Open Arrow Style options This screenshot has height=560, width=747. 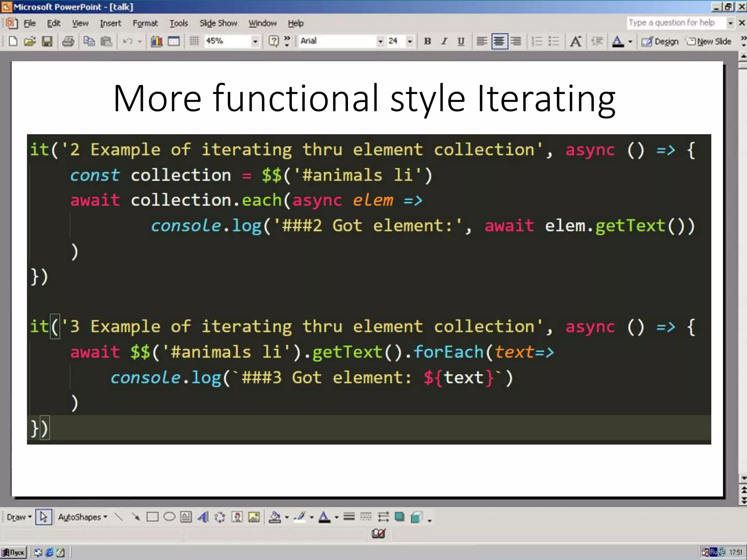(383, 517)
